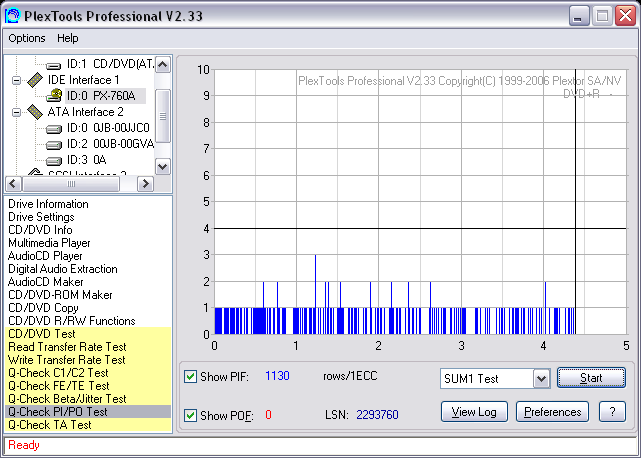Minimize the PlexTools window
The image size is (641, 458).
(578, 16)
